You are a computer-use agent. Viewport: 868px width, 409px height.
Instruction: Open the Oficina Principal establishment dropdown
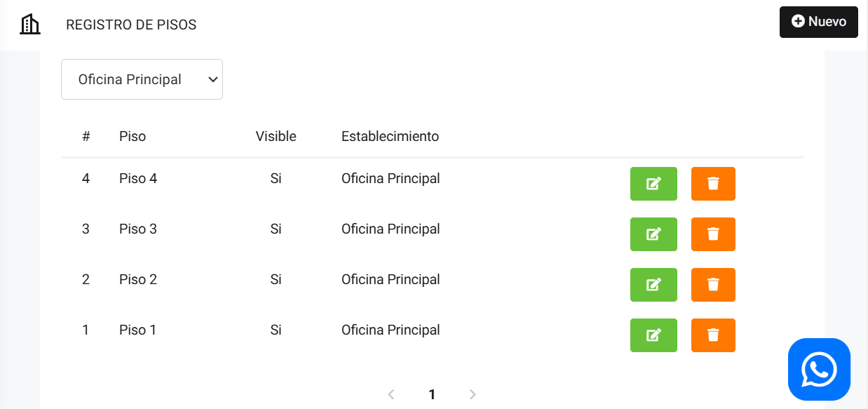pos(142,79)
